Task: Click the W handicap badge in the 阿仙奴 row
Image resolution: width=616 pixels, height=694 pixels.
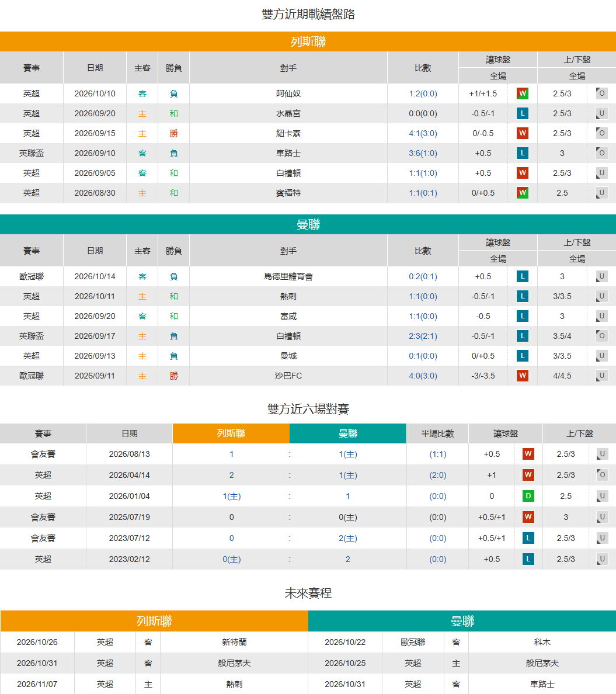Action: [x=522, y=93]
